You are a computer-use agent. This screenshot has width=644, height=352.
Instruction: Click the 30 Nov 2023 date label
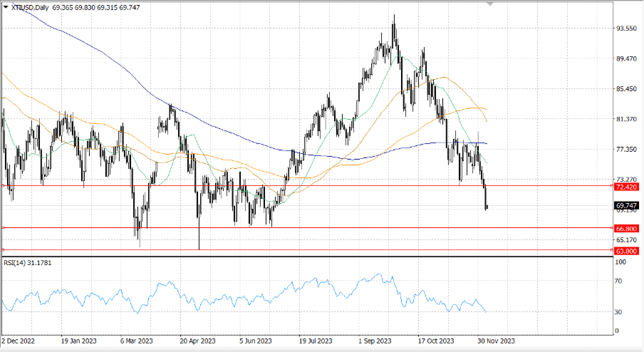pos(496,341)
